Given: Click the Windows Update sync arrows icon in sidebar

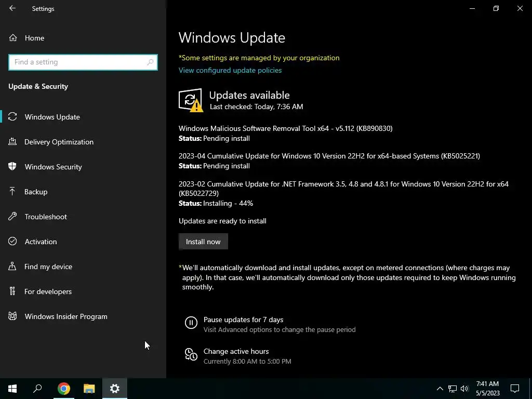Looking at the screenshot, I should (12, 117).
